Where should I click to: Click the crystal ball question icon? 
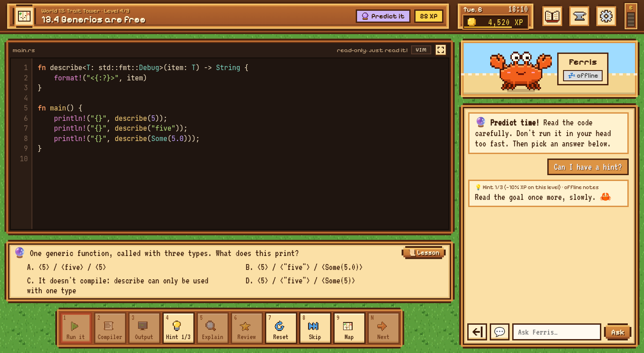pyautogui.click(x=19, y=253)
